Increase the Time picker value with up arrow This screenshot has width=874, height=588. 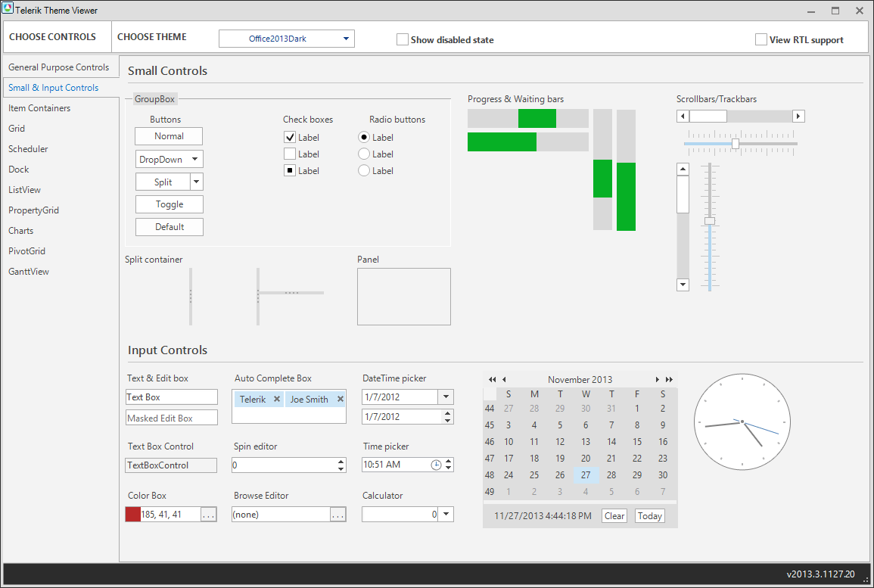[x=448, y=461]
